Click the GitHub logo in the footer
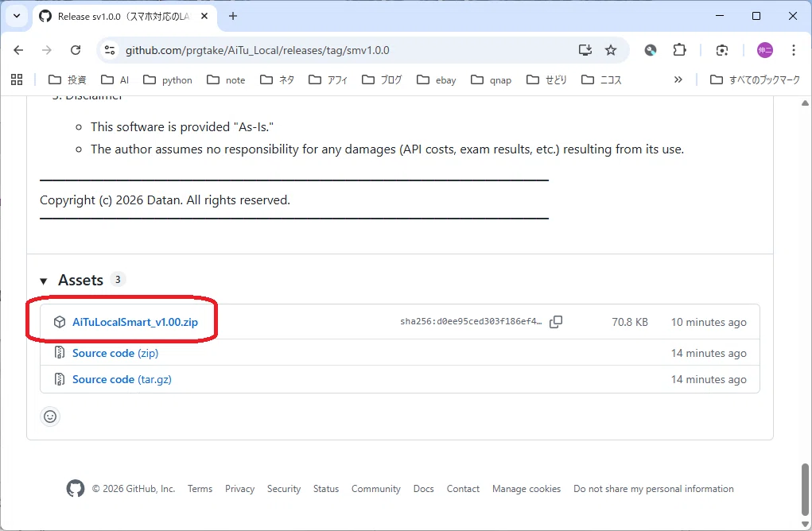The height and width of the screenshot is (531, 812). tap(75, 488)
